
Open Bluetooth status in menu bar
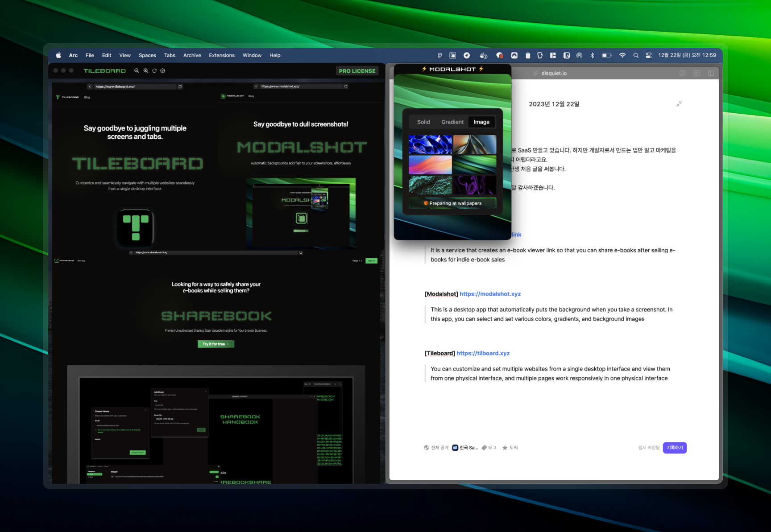point(592,55)
